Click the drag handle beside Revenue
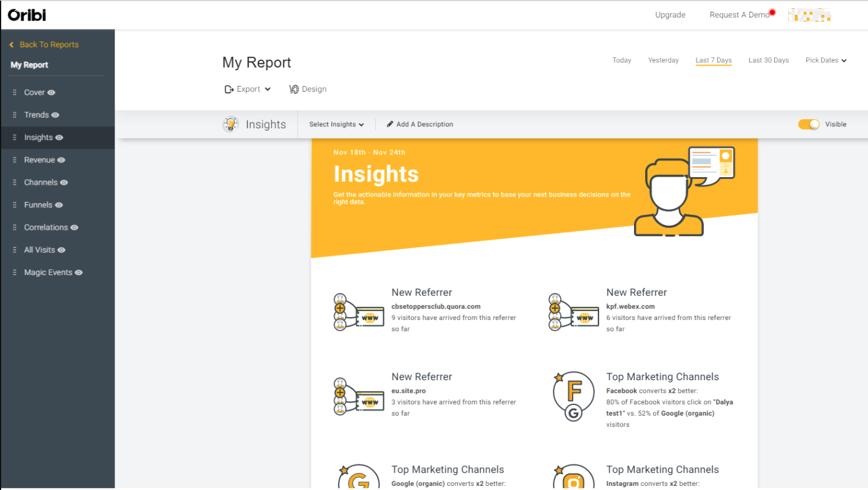Screen dimensions: 868x490 click(15, 160)
